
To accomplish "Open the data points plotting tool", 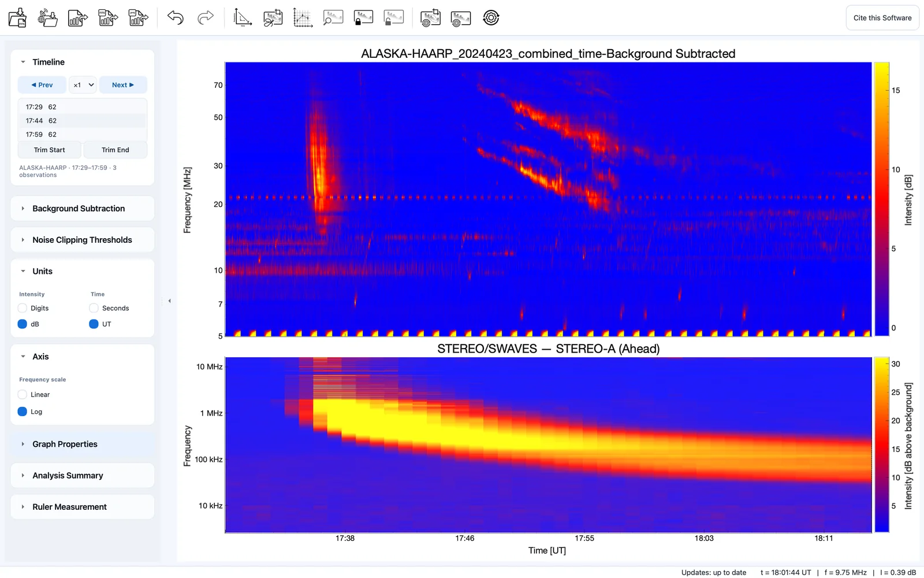I will click(303, 18).
